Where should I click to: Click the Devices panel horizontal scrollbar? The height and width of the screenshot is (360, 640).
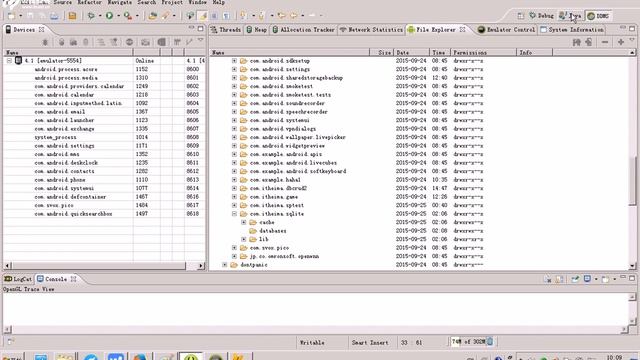tap(98, 266)
